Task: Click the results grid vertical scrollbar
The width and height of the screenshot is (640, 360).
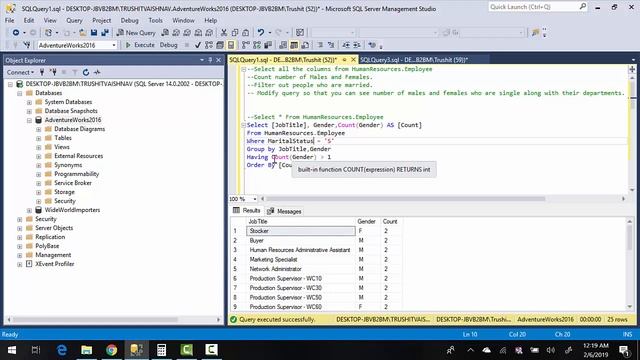Action: click(x=629, y=264)
